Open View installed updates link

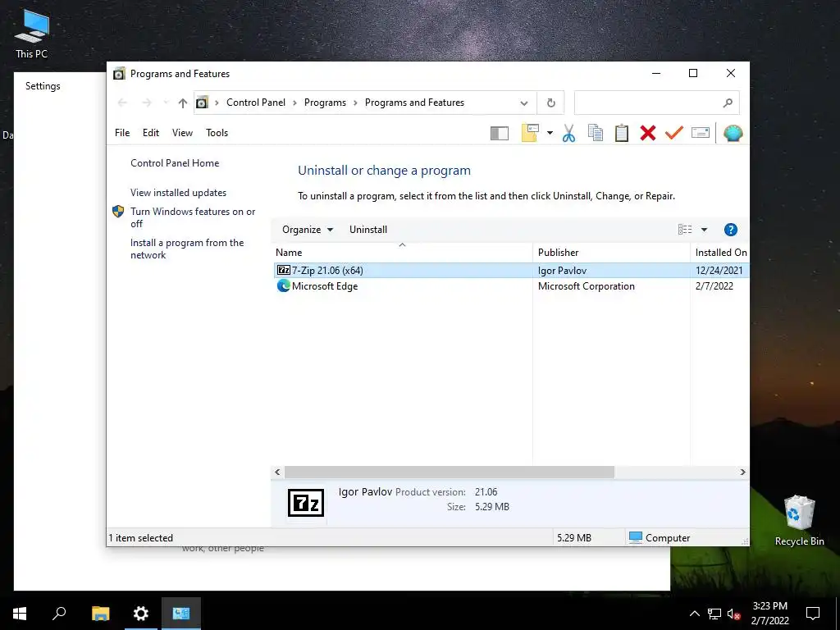178,192
